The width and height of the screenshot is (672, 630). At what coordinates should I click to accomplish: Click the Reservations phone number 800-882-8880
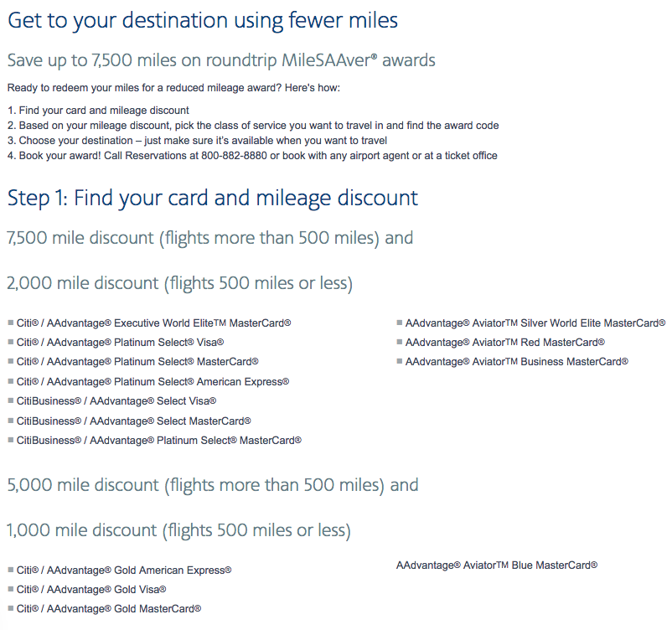tap(234, 156)
